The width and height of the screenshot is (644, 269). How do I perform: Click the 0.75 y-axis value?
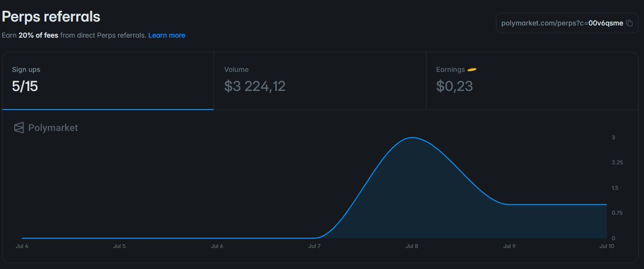coord(617,213)
